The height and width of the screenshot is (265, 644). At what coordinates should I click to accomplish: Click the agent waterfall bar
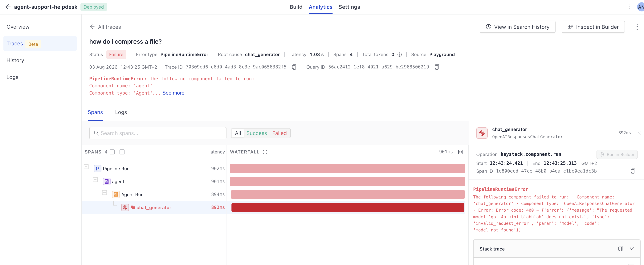tap(347, 181)
